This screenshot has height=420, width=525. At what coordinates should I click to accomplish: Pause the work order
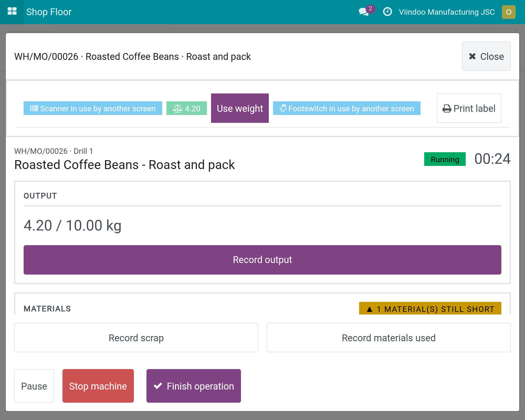34,386
